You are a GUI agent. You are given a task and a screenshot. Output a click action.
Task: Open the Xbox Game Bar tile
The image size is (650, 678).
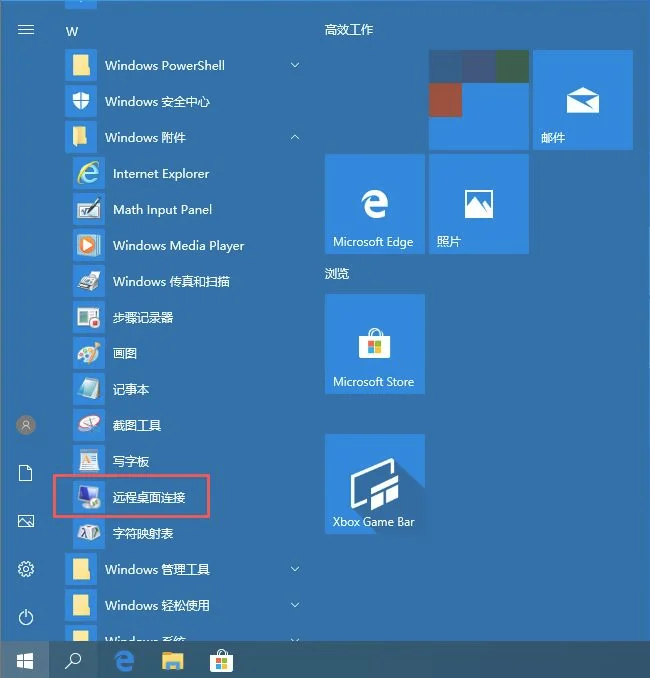coord(375,484)
